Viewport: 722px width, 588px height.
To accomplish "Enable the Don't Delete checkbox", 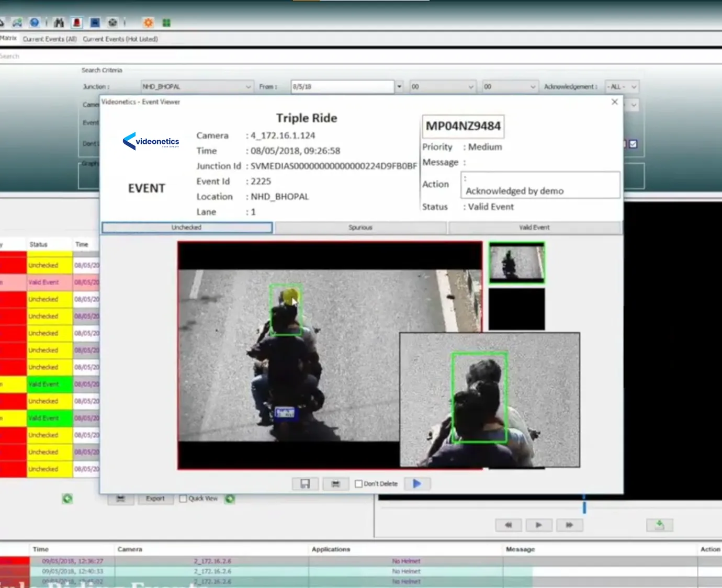I will [x=359, y=484].
